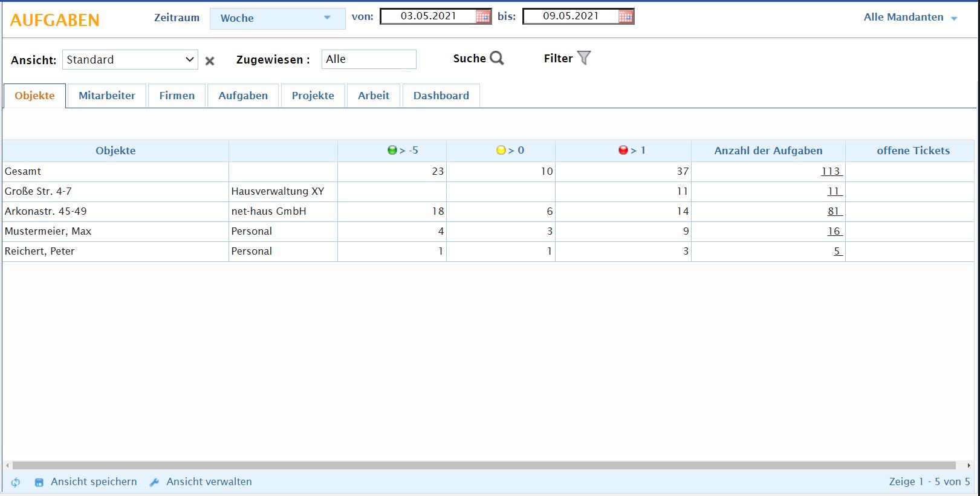Select the Arkonastr. 45-49 row

click(488, 211)
